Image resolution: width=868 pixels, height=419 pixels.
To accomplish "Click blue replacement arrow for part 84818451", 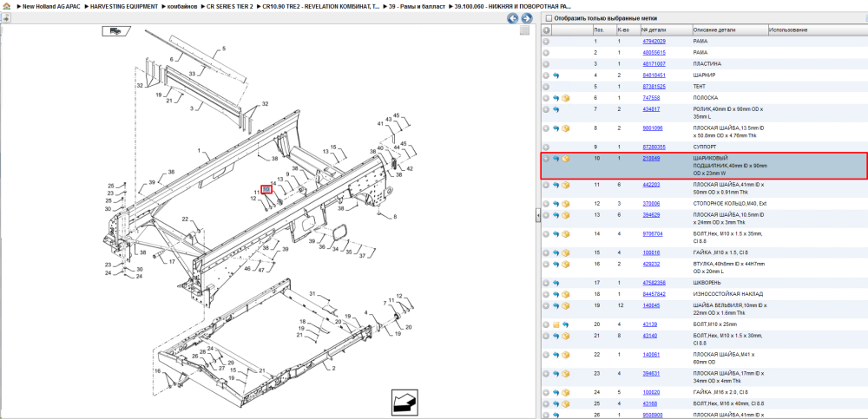I will tap(556, 75).
